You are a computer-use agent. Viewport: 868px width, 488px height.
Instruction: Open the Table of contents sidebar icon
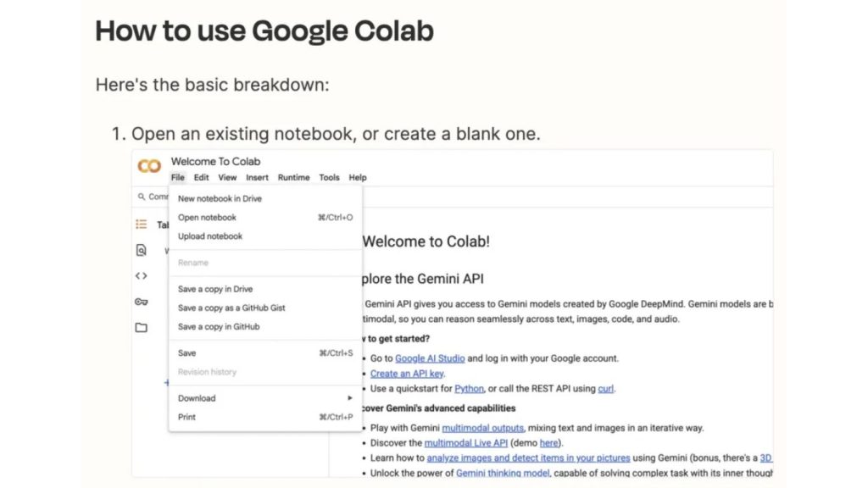click(142, 225)
